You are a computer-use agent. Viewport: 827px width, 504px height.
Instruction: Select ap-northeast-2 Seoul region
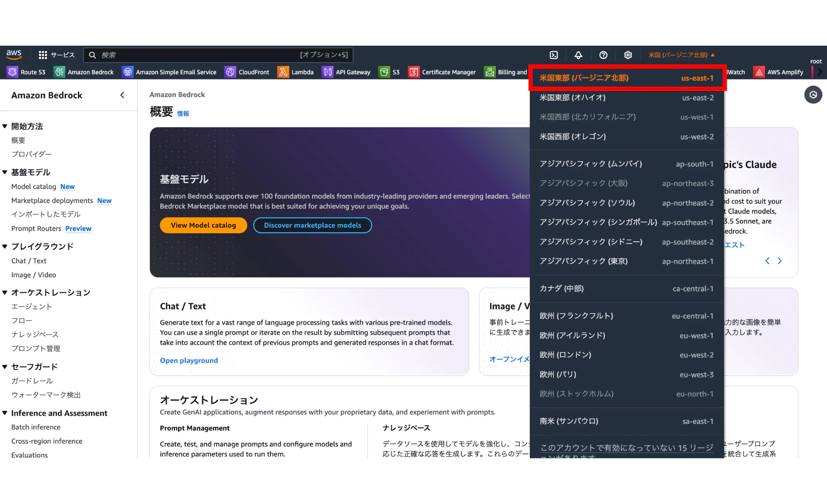point(627,203)
